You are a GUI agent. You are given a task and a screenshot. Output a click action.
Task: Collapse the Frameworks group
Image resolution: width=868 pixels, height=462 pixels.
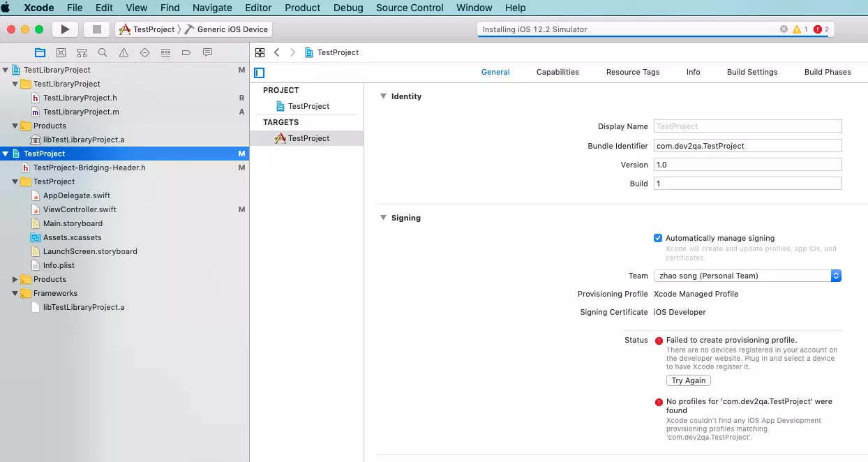(15, 293)
